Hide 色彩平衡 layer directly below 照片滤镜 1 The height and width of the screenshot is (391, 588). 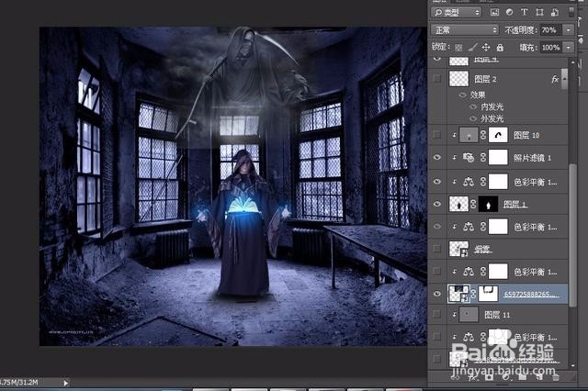point(437,182)
